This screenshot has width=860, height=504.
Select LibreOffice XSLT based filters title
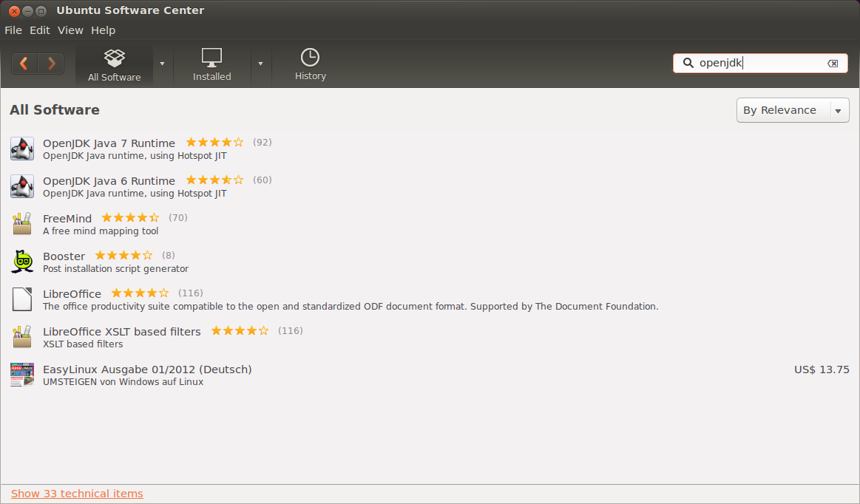tap(122, 331)
